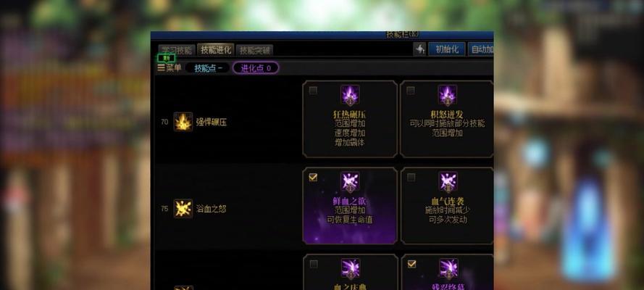Viewport: 644px width, 290px height.
Task: Uncheck the 鲜血之欲 checkbox
Action: pos(313,177)
